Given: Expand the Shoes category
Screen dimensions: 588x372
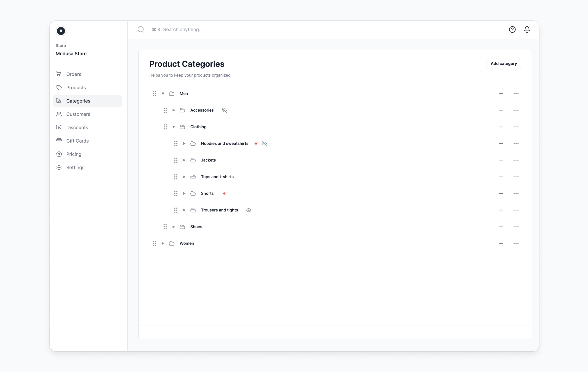Looking at the screenshot, I should [x=173, y=227].
